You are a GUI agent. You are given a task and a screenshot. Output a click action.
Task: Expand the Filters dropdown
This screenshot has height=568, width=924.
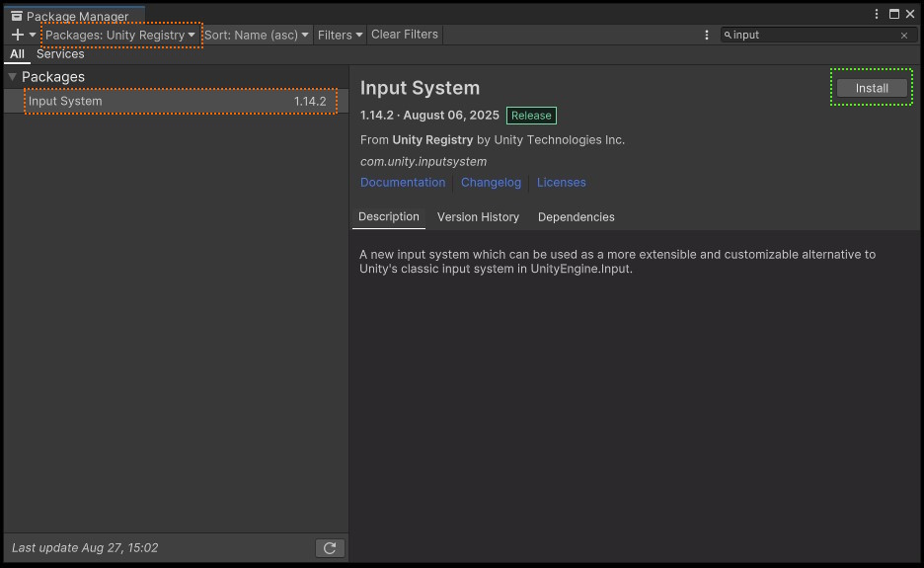(x=340, y=35)
